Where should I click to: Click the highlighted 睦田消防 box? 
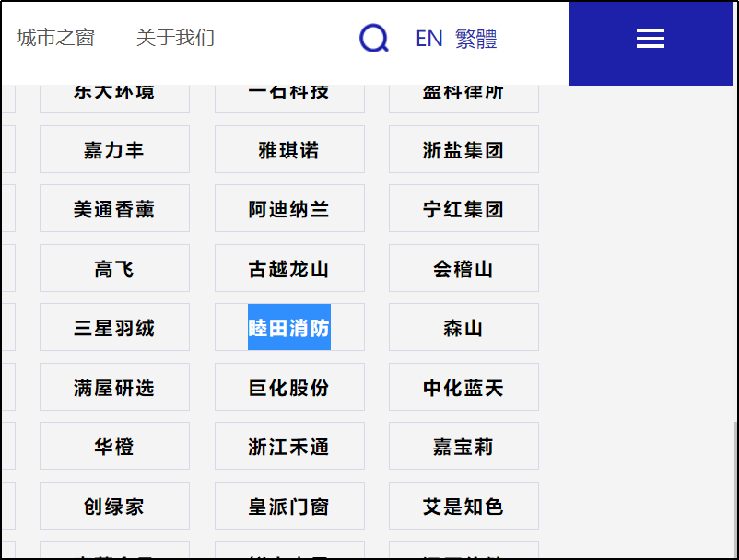tap(289, 327)
